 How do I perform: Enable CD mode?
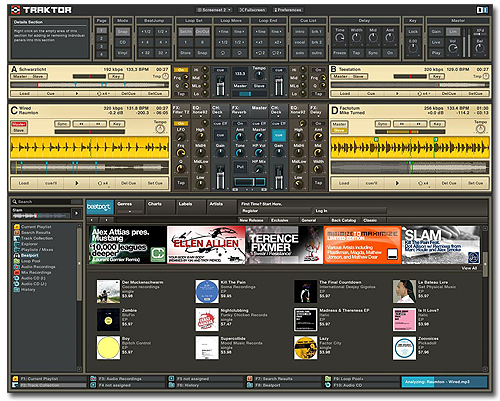[x=123, y=42]
